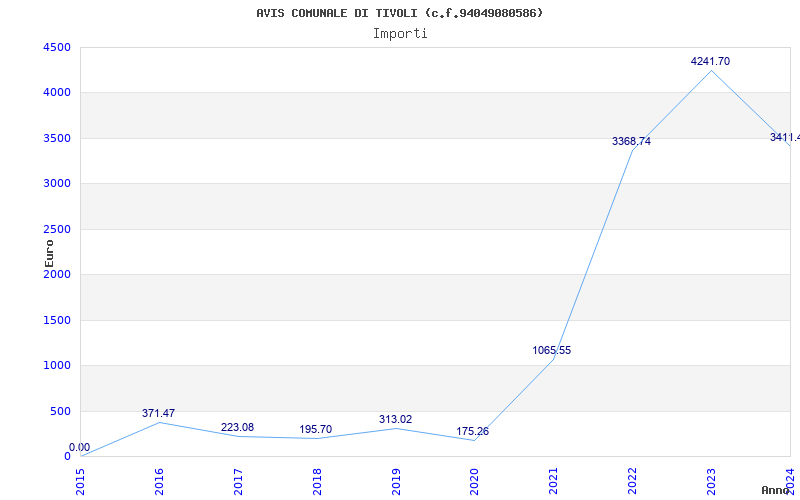The width and height of the screenshot is (800, 500).
Task: Click the 2015 x-axis tick label
Action: 80,482
